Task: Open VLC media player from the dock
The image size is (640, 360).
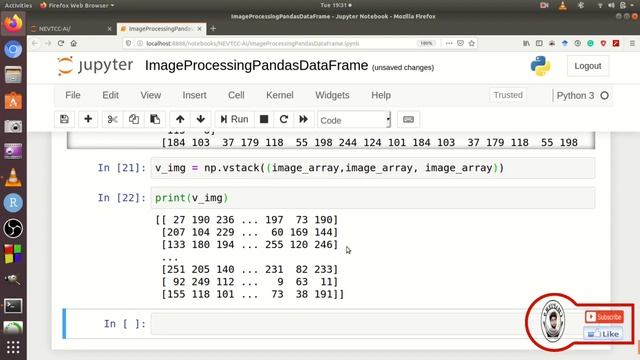Action: coord(13,178)
